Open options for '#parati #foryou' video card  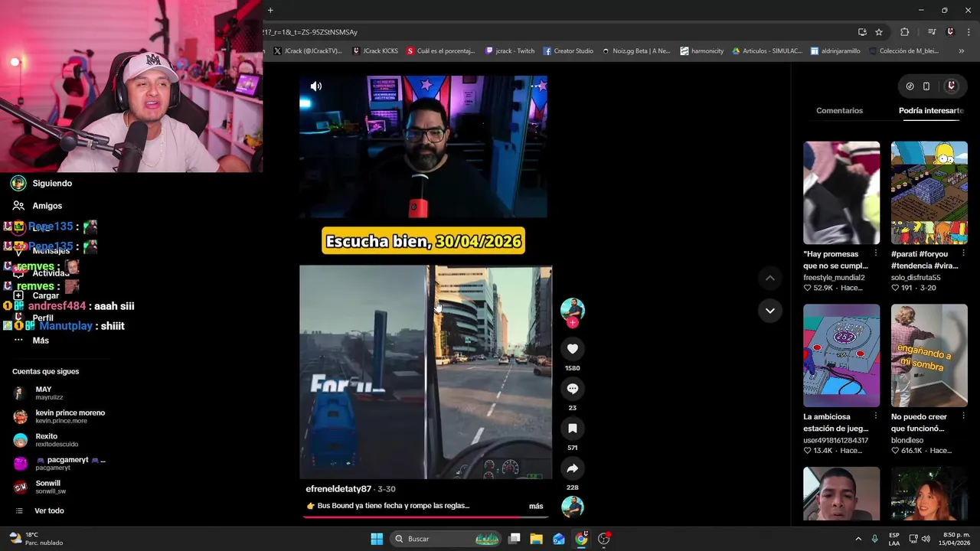point(963,253)
